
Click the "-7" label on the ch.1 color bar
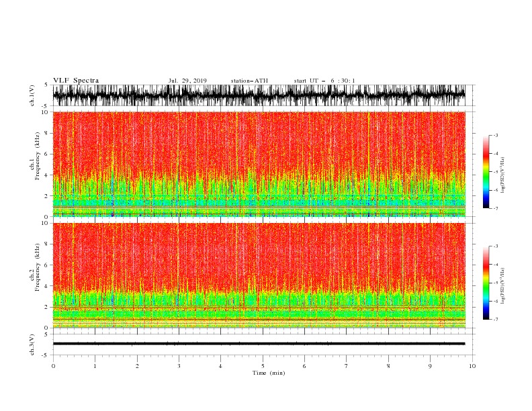pos(495,208)
